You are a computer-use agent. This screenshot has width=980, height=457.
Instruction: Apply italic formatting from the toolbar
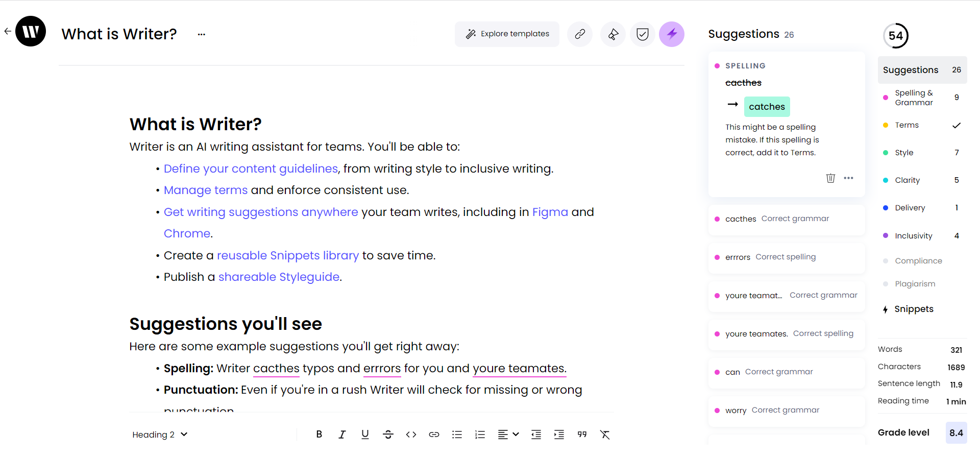point(342,435)
